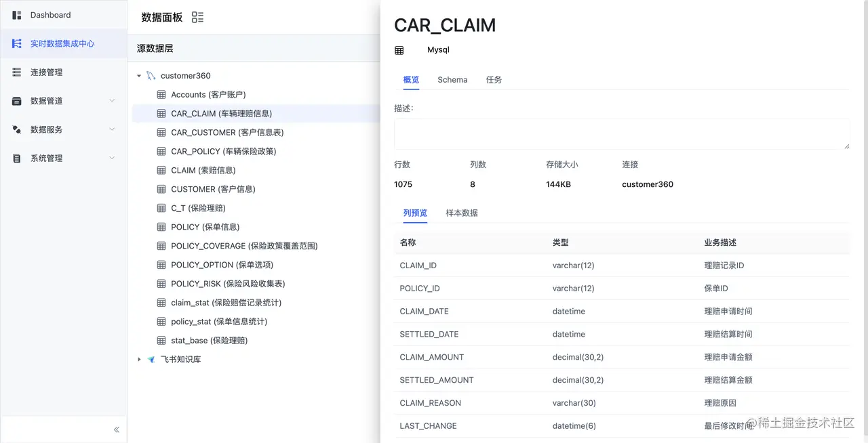Viewport: 868px width, 443px height.
Task: Select the 列预览 tab
Action: pyautogui.click(x=415, y=213)
